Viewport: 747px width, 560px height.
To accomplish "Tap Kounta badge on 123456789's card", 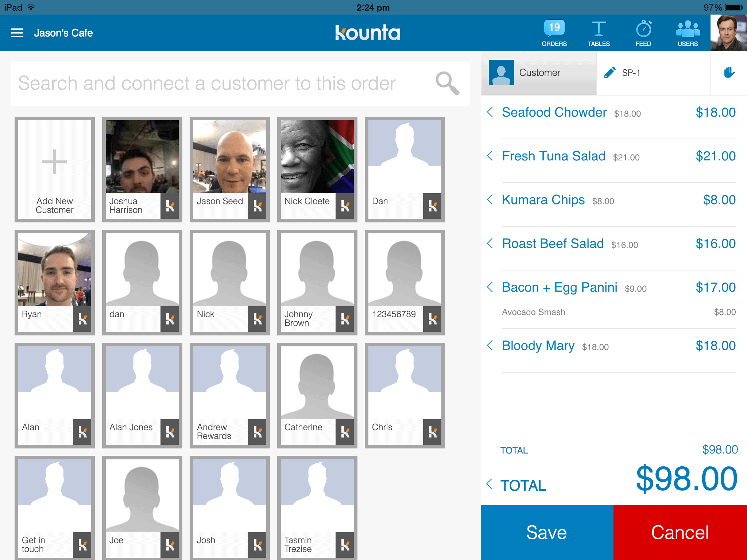I will point(432,319).
